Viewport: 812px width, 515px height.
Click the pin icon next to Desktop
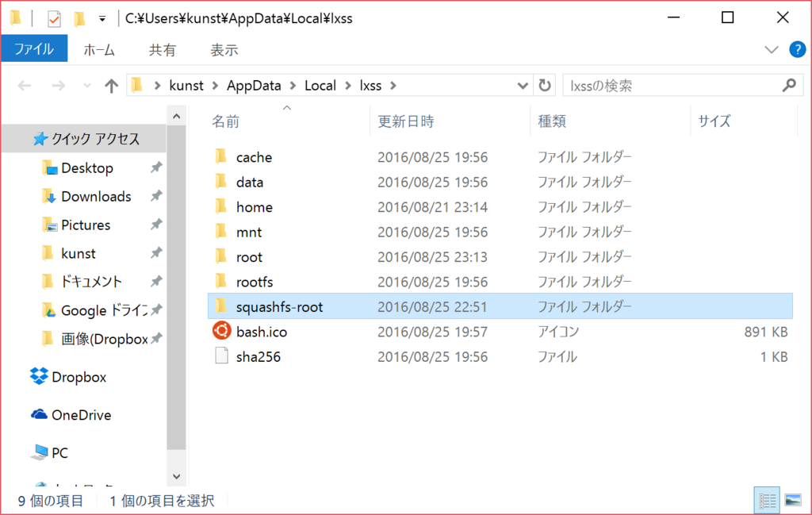pos(156,167)
